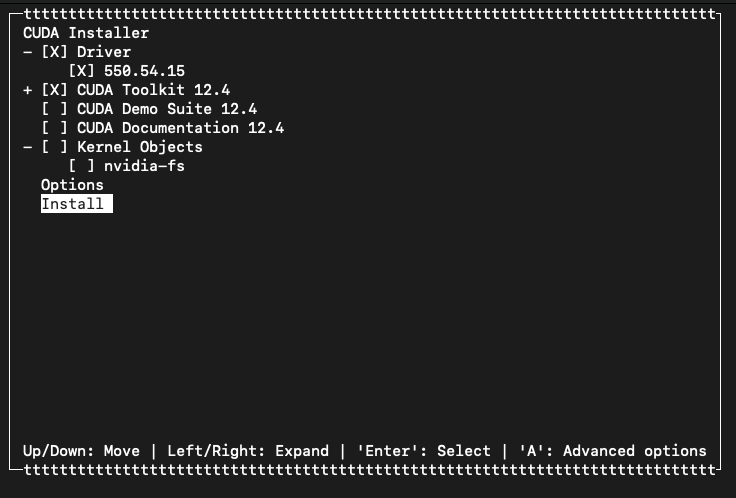The width and height of the screenshot is (736, 498).
Task: Enable the Kernel Objects checkbox
Action: coord(54,147)
